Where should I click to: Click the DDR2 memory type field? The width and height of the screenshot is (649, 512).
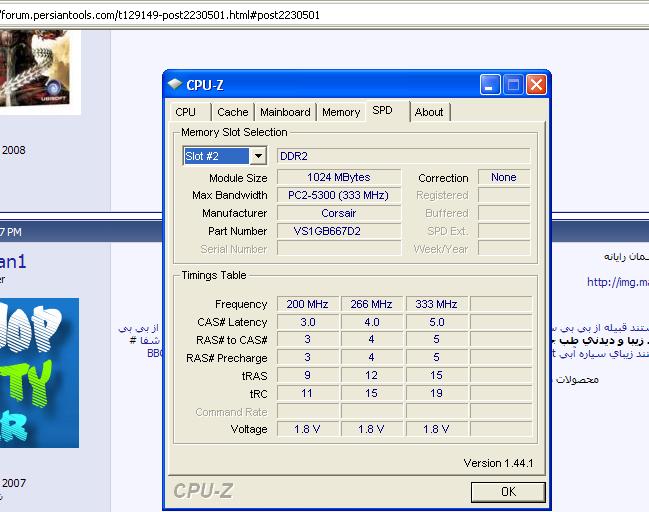pyautogui.click(x=403, y=156)
